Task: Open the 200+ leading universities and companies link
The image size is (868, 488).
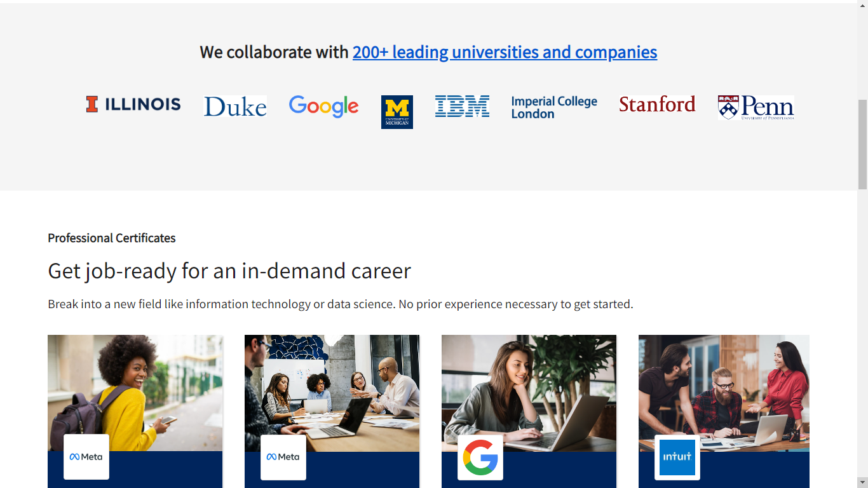Action: (x=505, y=52)
